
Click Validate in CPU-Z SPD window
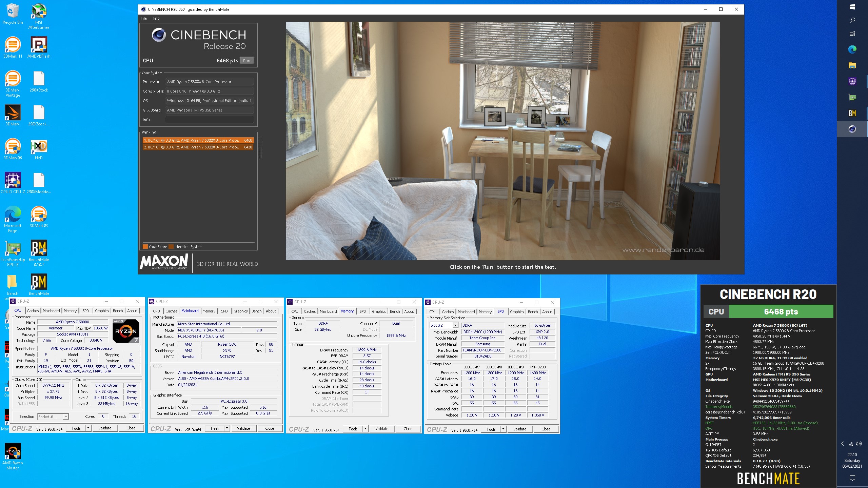(520, 429)
